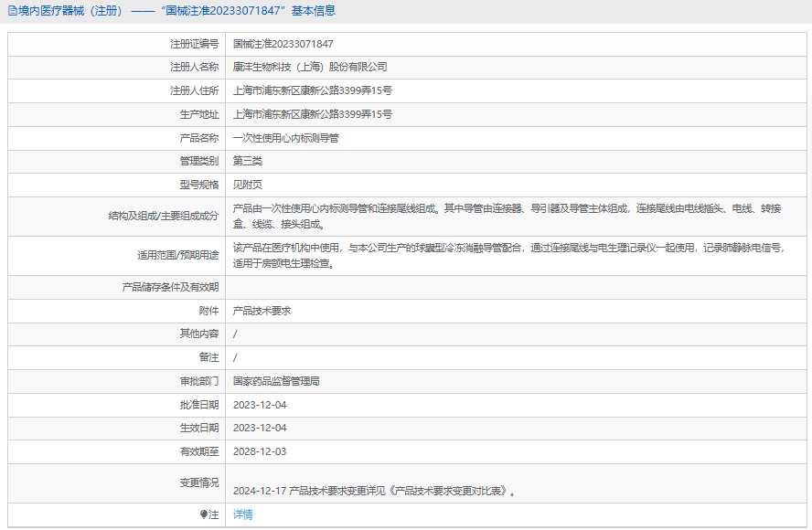Click the 第三类 management class value
The height and width of the screenshot is (530, 812).
tap(248, 161)
